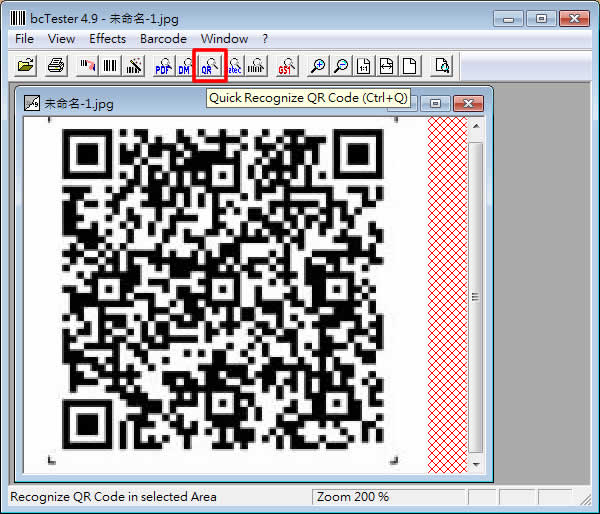Open the Effects menu
Viewport: 600px width, 514px height.
[x=108, y=39]
